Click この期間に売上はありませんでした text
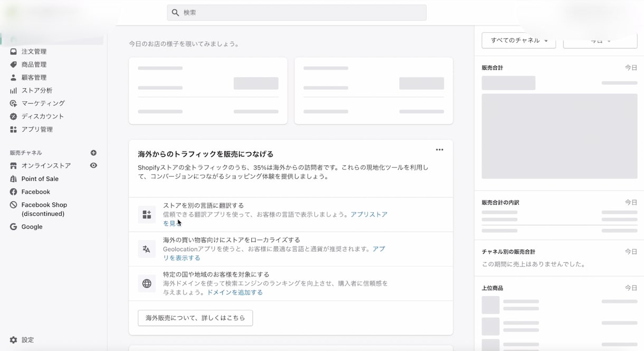 534,264
